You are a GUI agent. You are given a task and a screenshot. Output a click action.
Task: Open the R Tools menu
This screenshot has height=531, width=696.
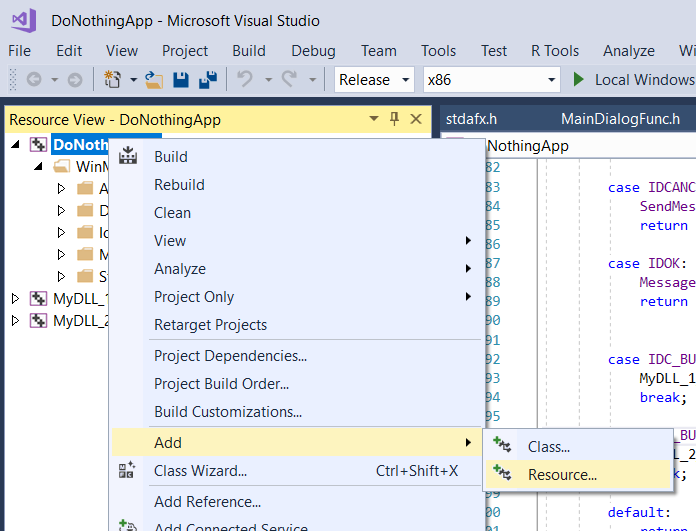tap(555, 51)
